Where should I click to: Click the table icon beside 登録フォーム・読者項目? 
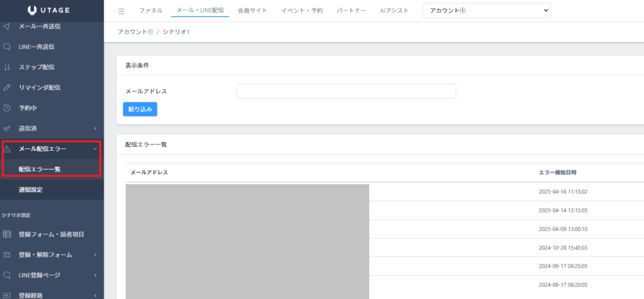click(6, 234)
